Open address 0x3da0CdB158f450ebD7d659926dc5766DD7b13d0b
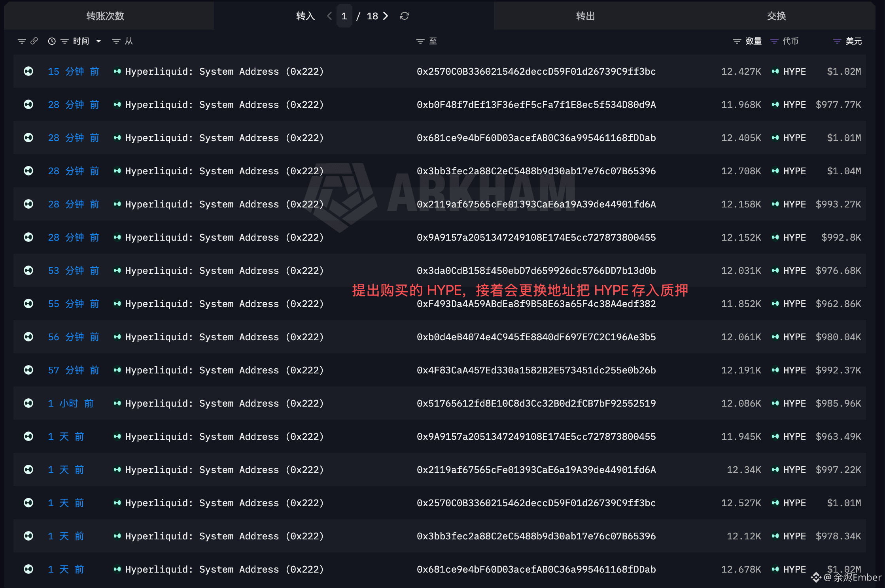Viewport: 885px width, 588px height. [536, 270]
